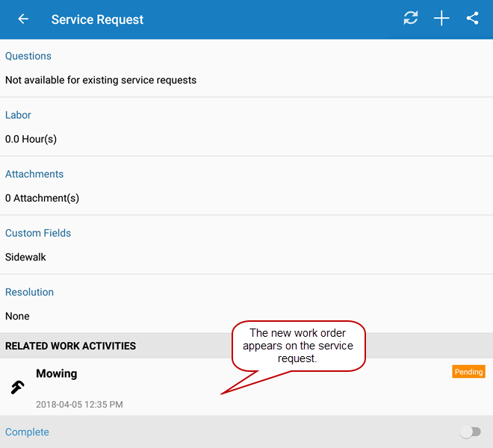Click the Related Work Activities header

coord(70,346)
